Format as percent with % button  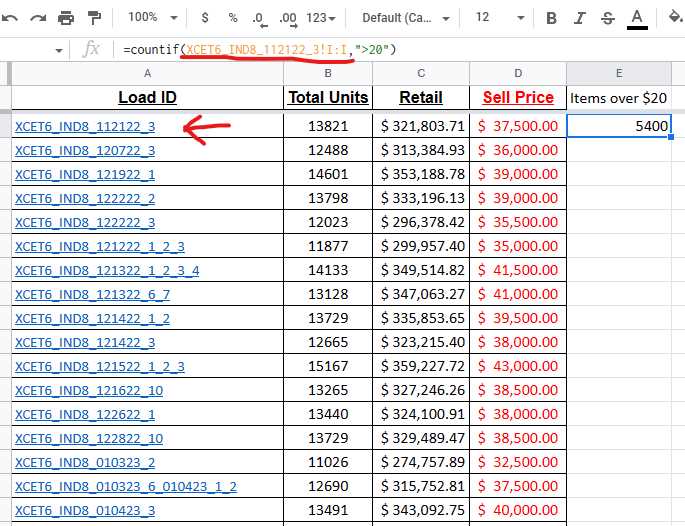click(x=233, y=18)
